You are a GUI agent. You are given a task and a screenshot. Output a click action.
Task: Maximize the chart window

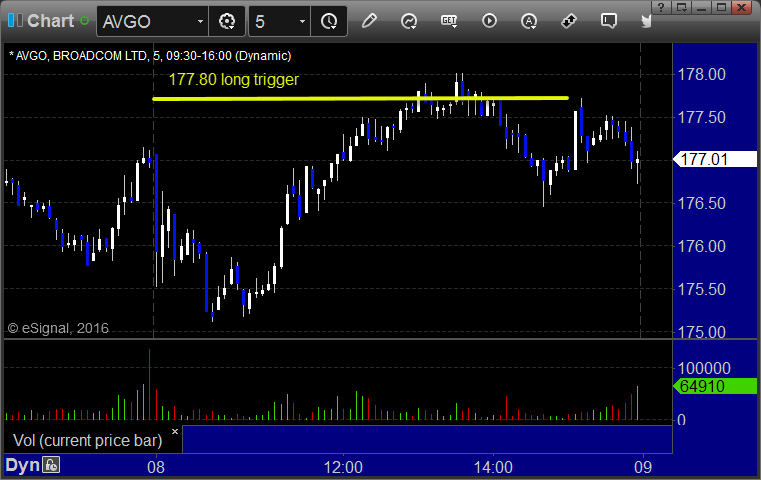pos(722,7)
